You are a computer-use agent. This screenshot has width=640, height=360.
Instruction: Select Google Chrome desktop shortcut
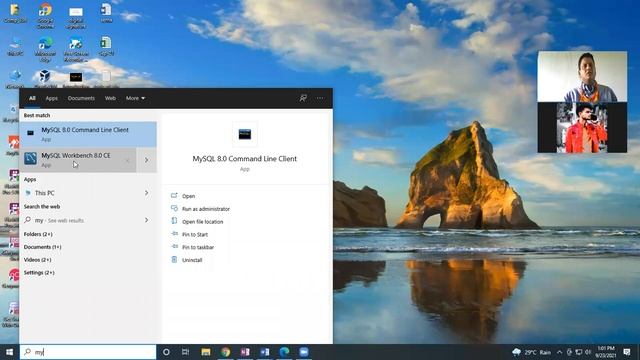[x=45, y=16]
